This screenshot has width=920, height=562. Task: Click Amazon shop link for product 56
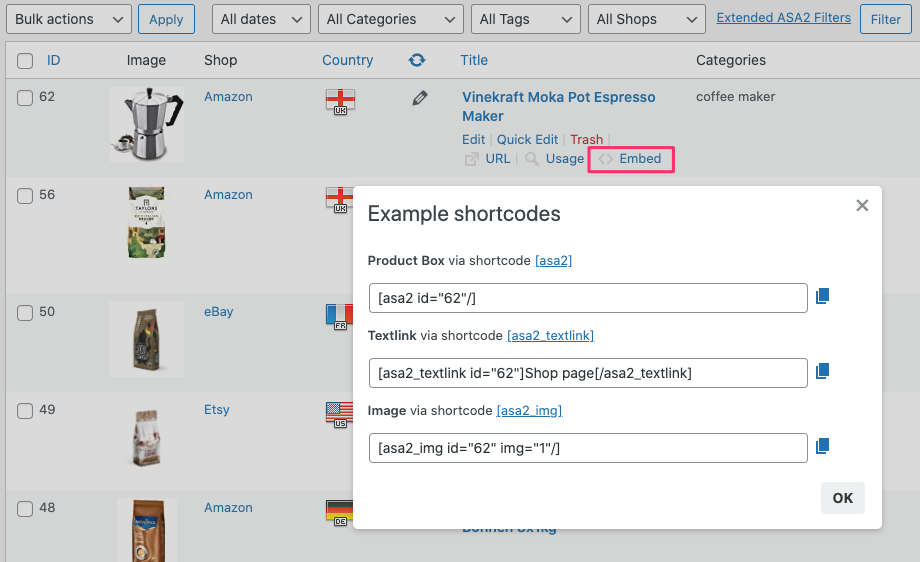(228, 195)
